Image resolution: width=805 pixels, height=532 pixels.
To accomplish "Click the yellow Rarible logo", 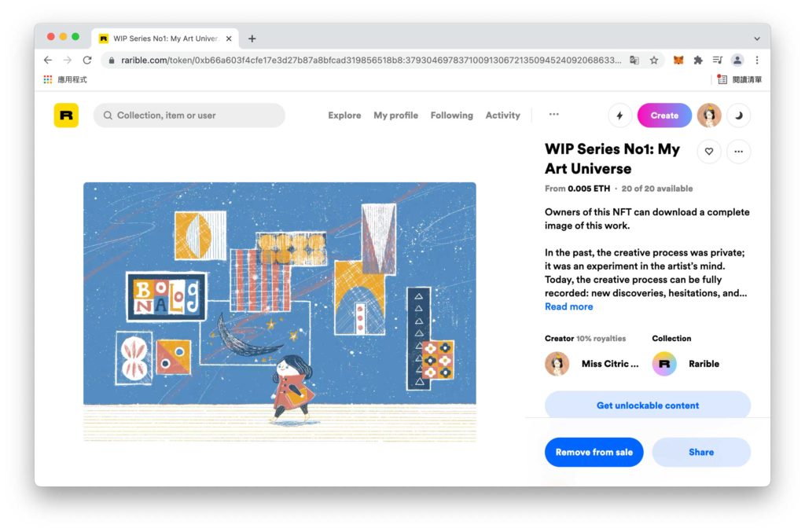I will point(66,116).
